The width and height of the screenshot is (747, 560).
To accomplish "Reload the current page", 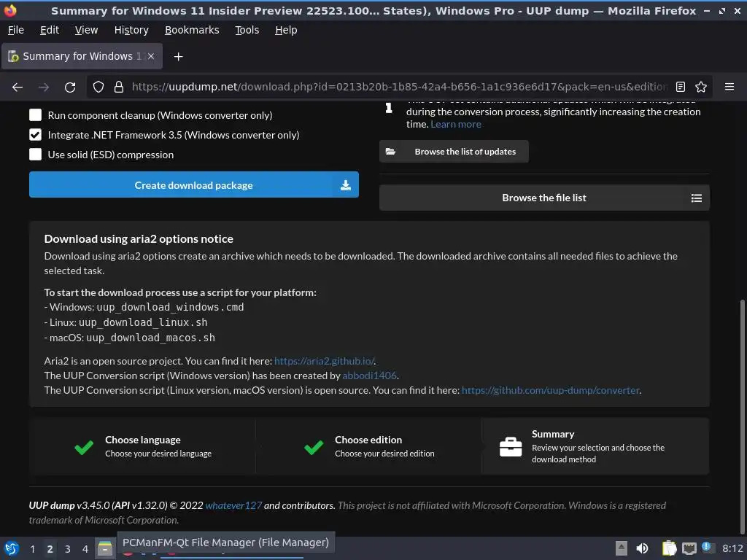I will [x=70, y=87].
